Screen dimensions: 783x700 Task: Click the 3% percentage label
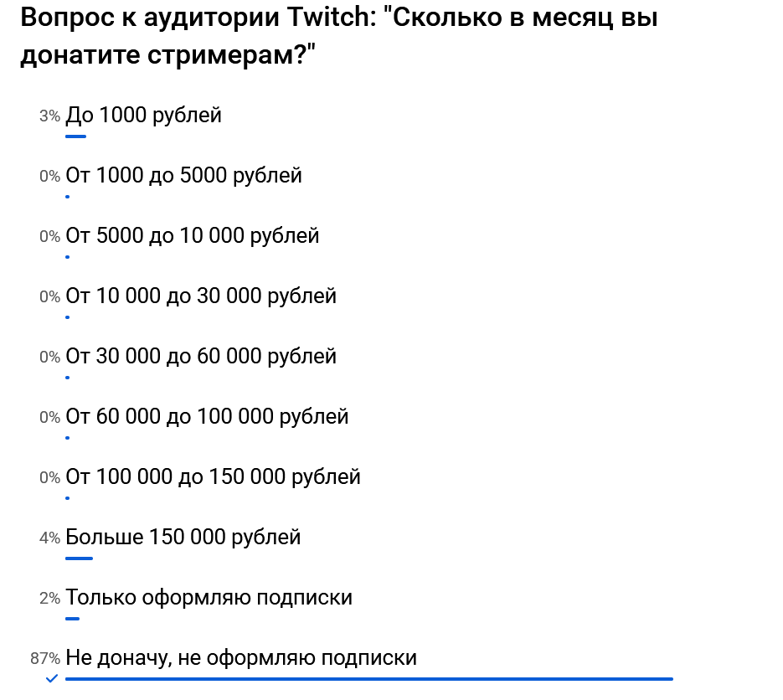point(49,116)
